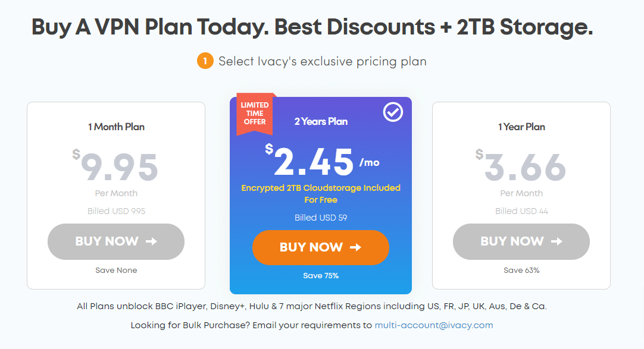Buy the 2 Years Plan now

pyautogui.click(x=321, y=247)
